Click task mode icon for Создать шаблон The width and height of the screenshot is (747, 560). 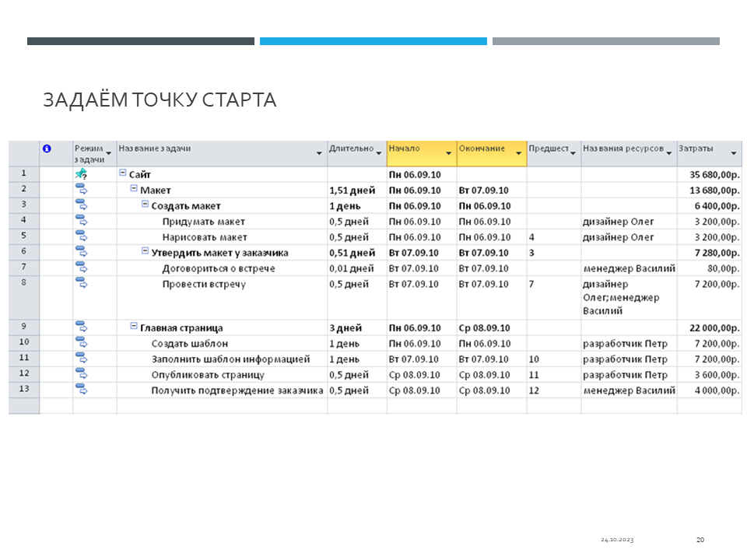[82, 342]
